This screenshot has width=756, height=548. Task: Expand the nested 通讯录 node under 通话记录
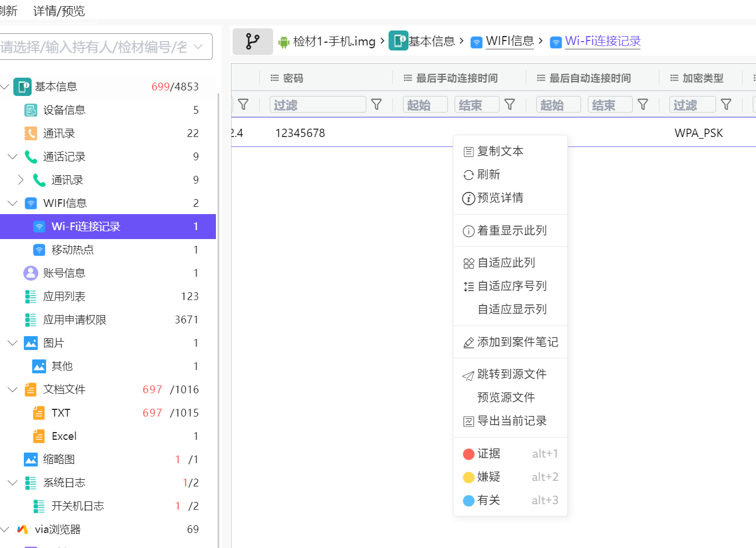[21, 180]
